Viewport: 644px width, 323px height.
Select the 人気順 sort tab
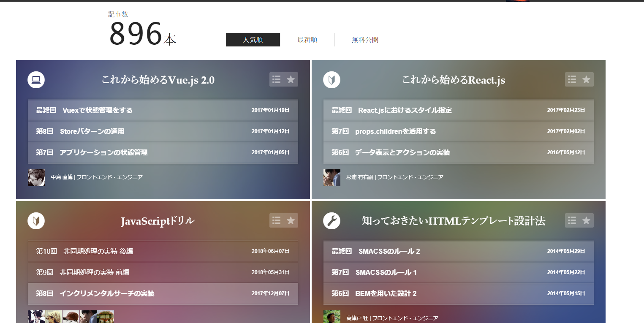253,40
